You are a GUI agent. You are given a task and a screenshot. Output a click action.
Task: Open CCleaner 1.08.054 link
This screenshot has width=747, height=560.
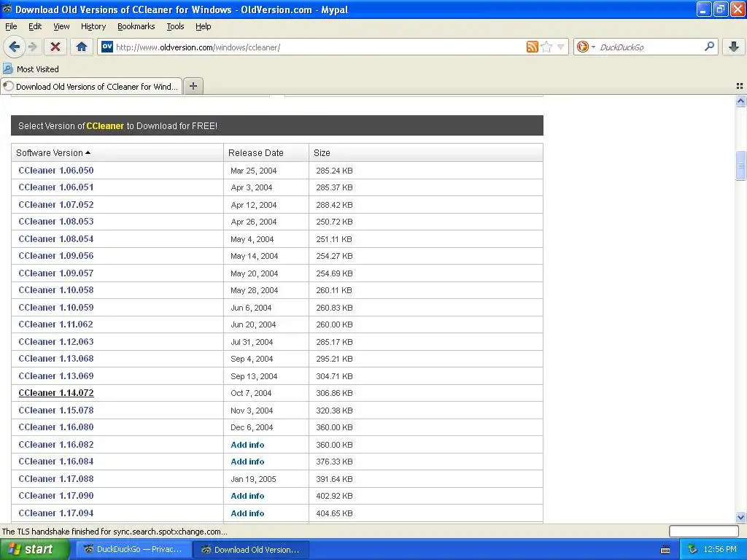[x=55, y=239]
